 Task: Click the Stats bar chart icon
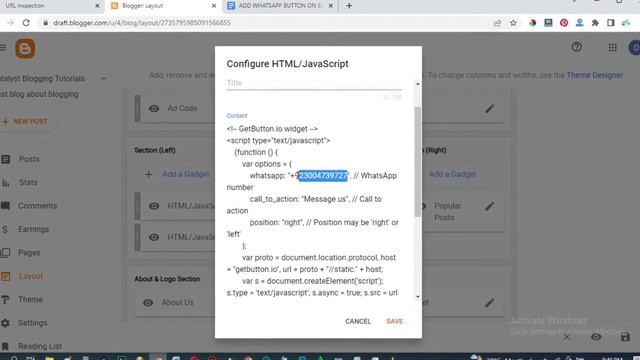5,182
